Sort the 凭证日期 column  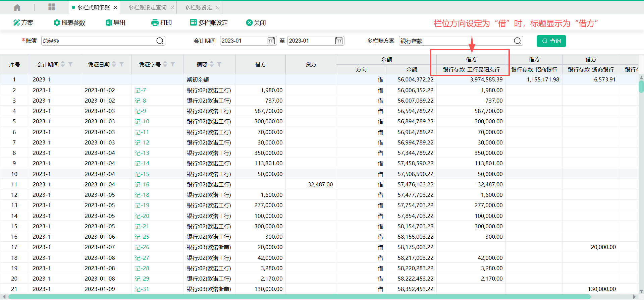coord(114,64)
